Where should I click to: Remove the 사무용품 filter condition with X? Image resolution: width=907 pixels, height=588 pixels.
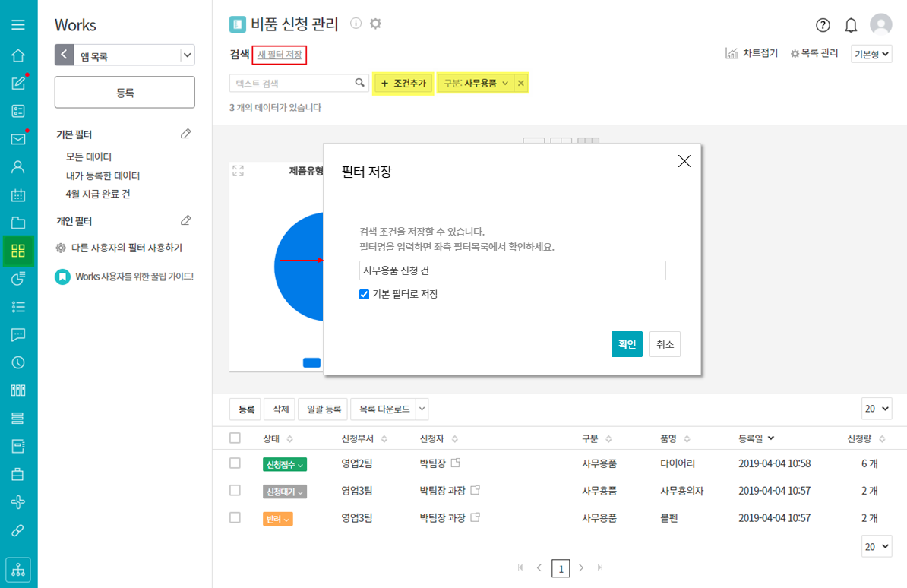point(520,84)
